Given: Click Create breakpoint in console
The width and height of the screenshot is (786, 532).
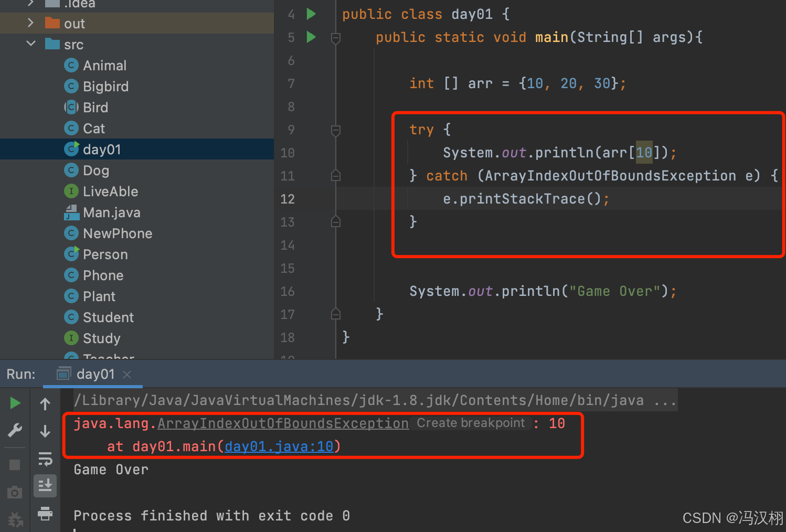Looking at the screenshot, I should point(471,423).
